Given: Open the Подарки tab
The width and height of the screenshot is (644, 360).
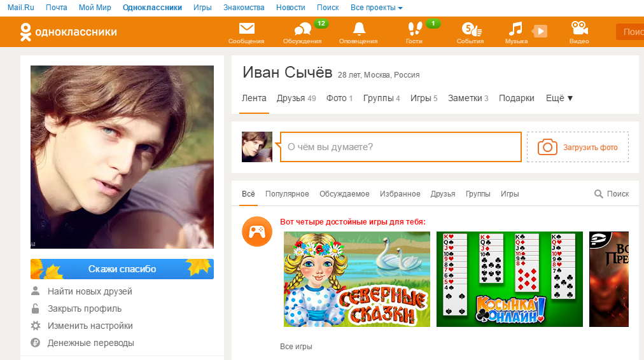Looking at the screenshot, I should click(516, 98).
